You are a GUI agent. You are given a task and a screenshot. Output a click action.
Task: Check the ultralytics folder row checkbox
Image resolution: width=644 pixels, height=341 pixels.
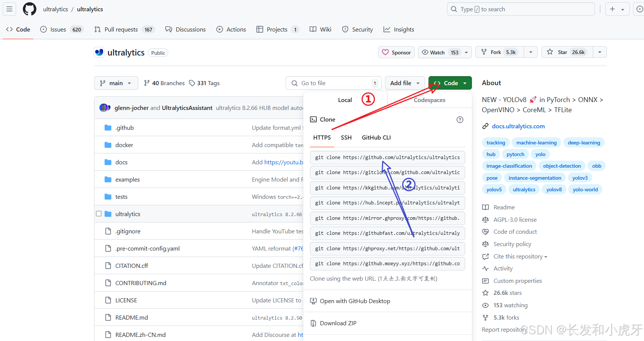(x=99, y=214)
